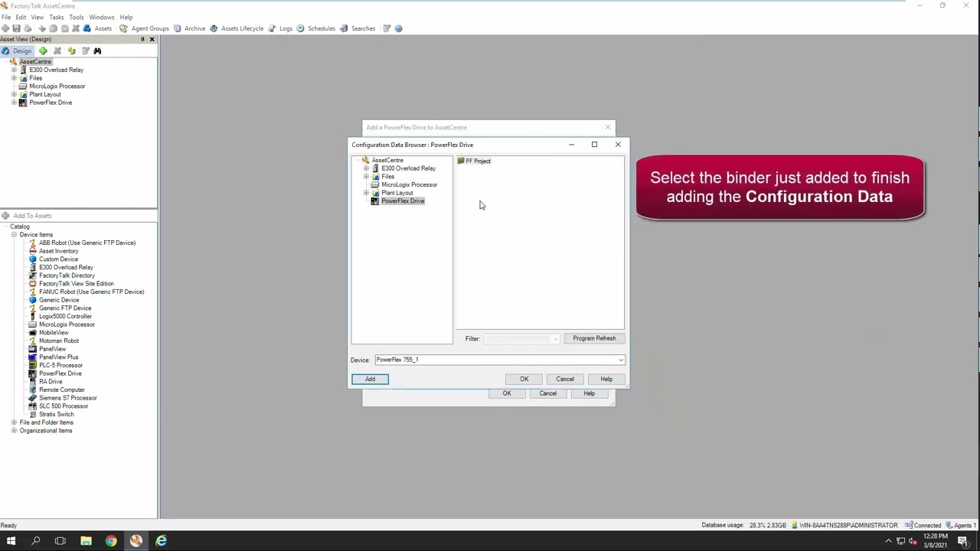The height and width of the screenshot is (551, 980).
Task: Select PowerFlex Drive in Data Browser tree
Action: point(403,201)
